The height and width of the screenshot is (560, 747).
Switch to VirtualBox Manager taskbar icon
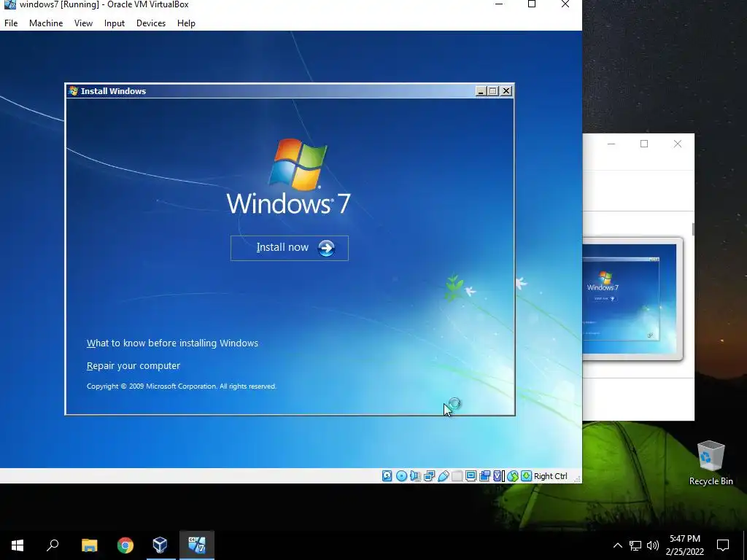tap(160, 545)
